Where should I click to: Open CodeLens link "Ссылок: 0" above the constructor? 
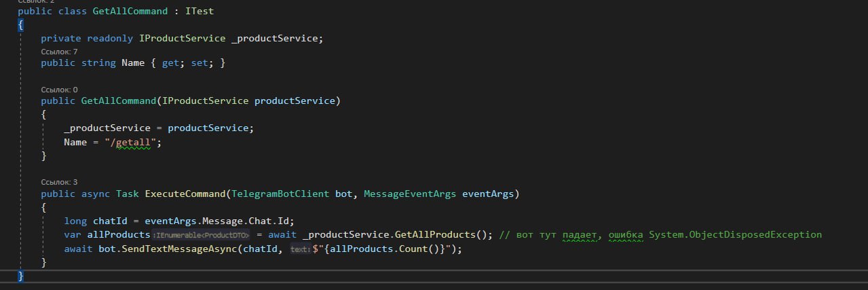point(59,89)
